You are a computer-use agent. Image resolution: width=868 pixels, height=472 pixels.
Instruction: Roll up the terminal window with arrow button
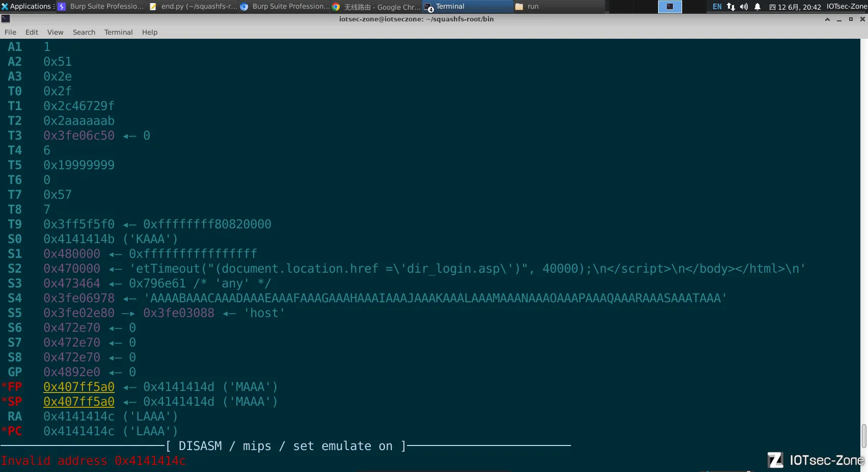(x=827, y=19)
